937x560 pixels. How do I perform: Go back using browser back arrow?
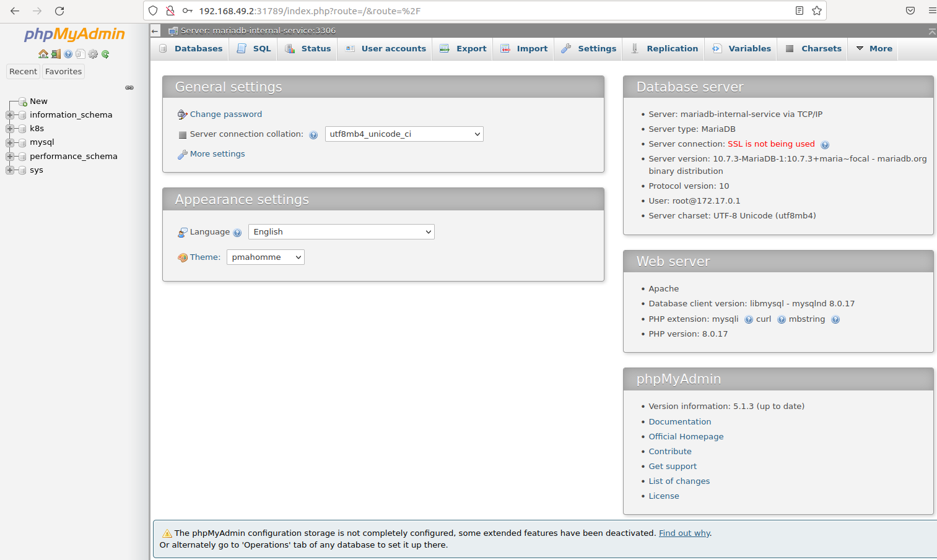[x=15, y=11]
